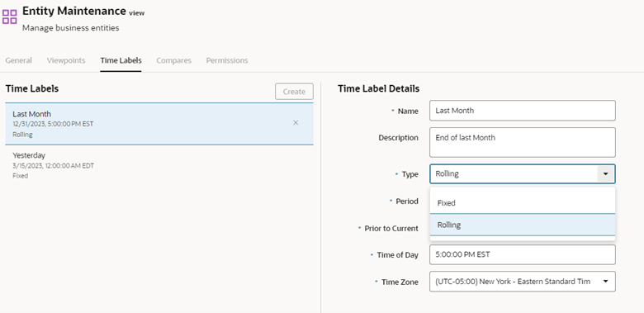Image resolution: width=644 pixels, height=313 pixels.
Task: Choose Fixed from the Type list
Action: point(523,203)
